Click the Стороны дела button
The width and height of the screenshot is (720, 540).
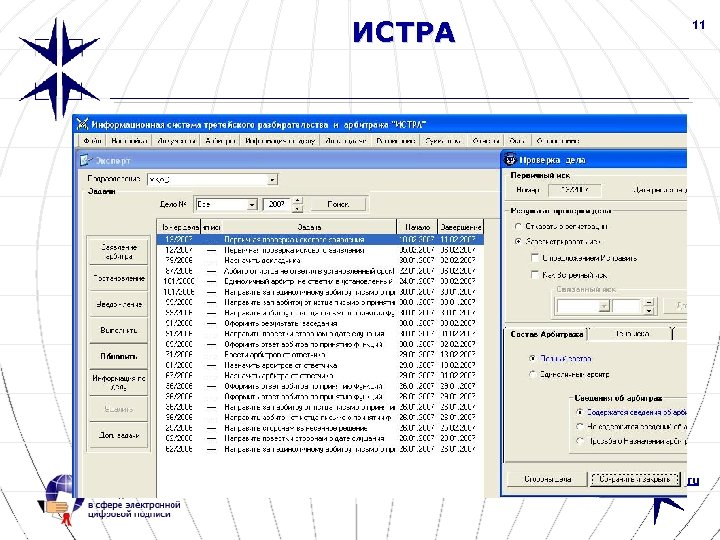[x=547, y=479]
